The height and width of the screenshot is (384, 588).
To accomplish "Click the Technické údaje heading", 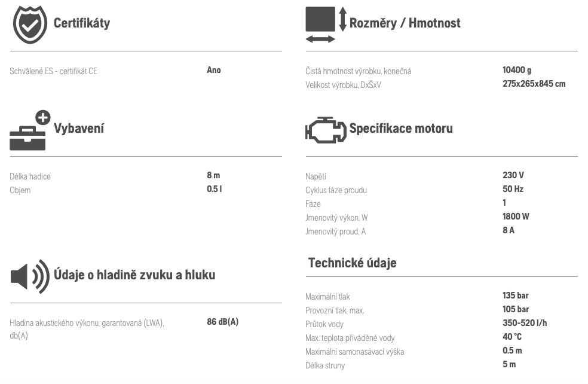I will 352,263.
